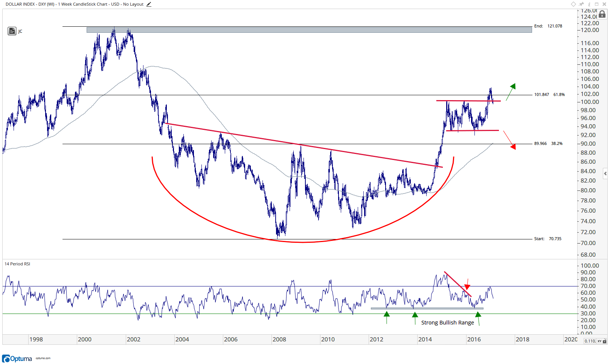Viewport: 610px width, 364px height.
Task: Click the 2016 label on date axis
Action: point(474,339)
